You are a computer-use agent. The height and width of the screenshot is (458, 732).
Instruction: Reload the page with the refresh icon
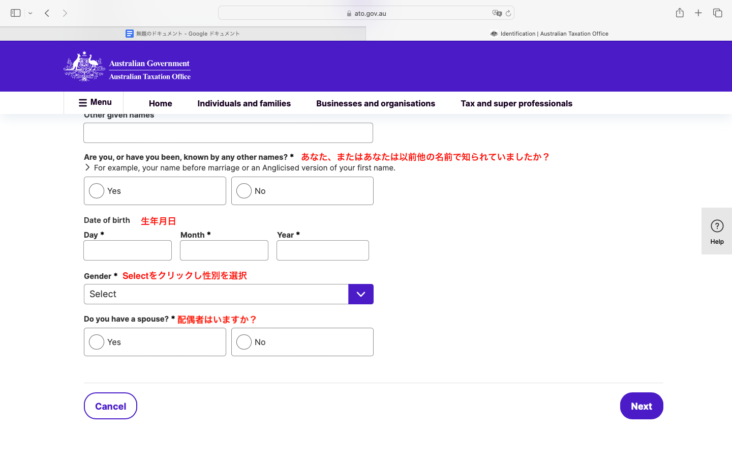pyautogui.click(x=509, y=13)
